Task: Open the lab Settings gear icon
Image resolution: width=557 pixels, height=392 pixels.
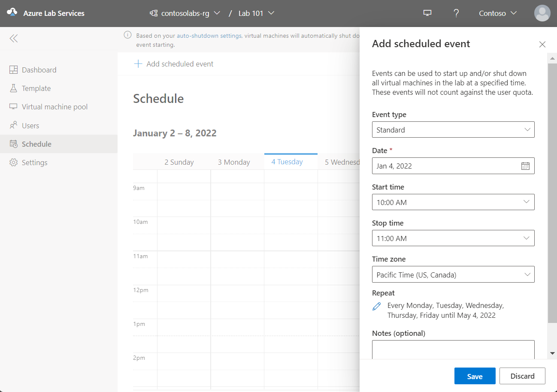Action: (13, 162)
